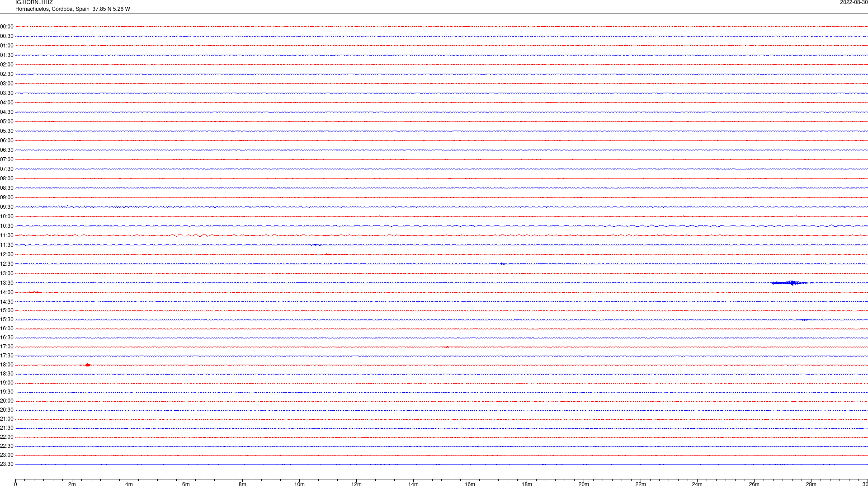Click the 22m tick on the minutes axis

[641, 484]
